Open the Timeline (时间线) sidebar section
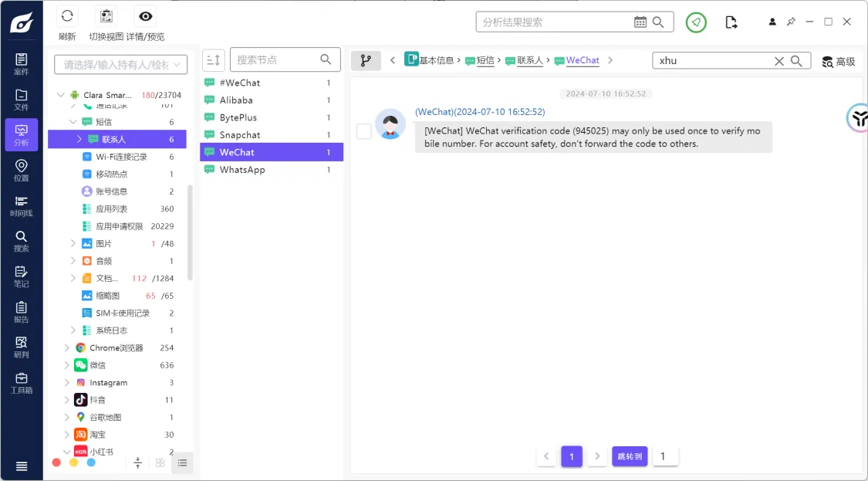 [x=21, y=206]
